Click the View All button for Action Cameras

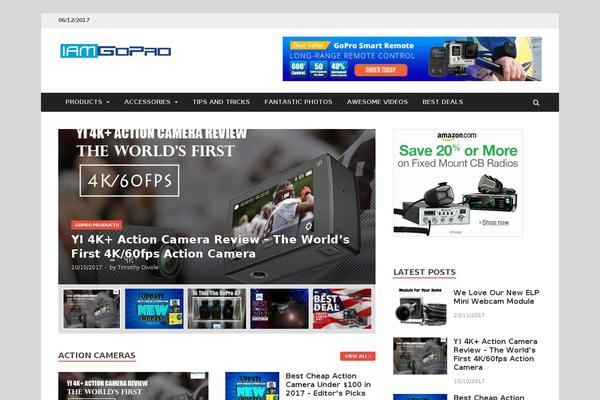[x=358, y=356]
